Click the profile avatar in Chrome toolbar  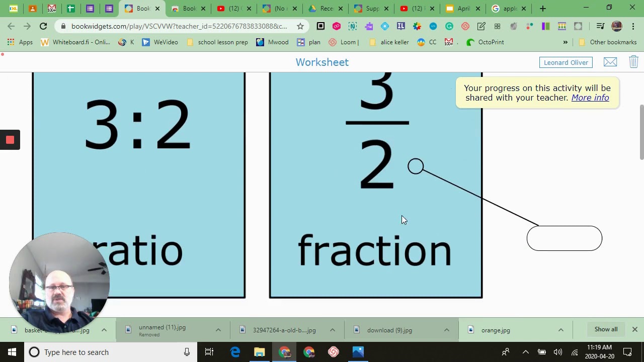click(617, 26)
